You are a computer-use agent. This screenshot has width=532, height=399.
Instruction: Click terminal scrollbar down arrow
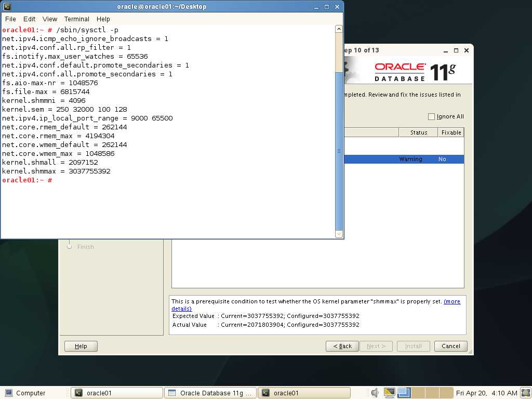[339, 234]
